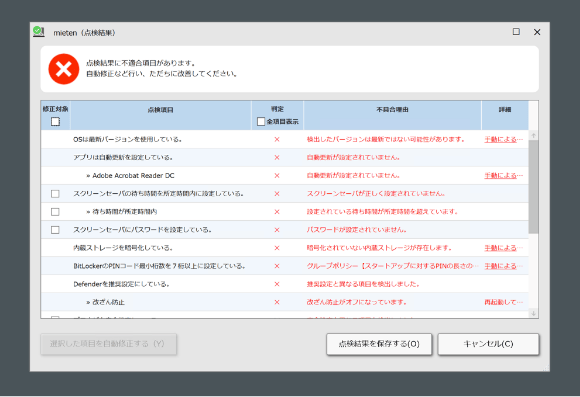
Task: Click the X mark in Adobe Acrobat Reader DC row
Action: (277, 176)
